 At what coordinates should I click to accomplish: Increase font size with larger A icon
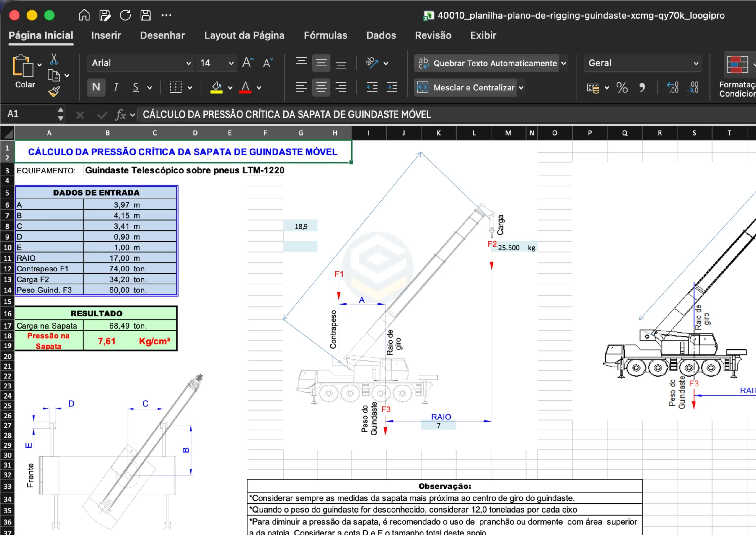pos(248,63)
